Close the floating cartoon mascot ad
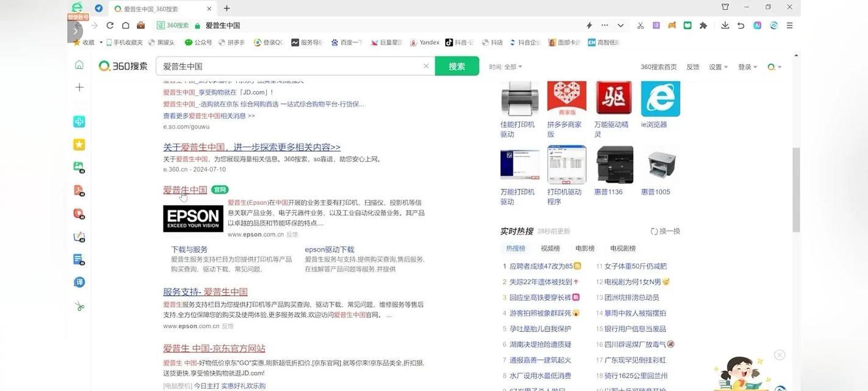 (779, 355)
